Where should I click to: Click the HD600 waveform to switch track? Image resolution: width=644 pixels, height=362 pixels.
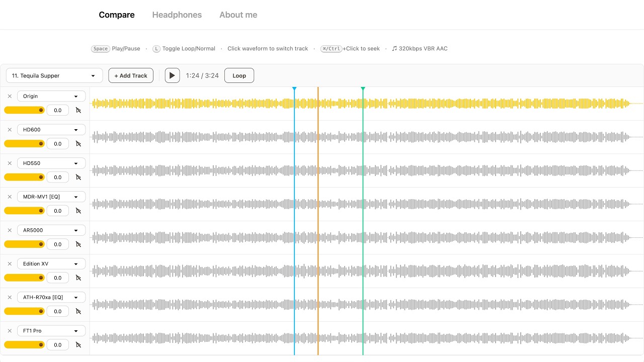pos(367,137)
